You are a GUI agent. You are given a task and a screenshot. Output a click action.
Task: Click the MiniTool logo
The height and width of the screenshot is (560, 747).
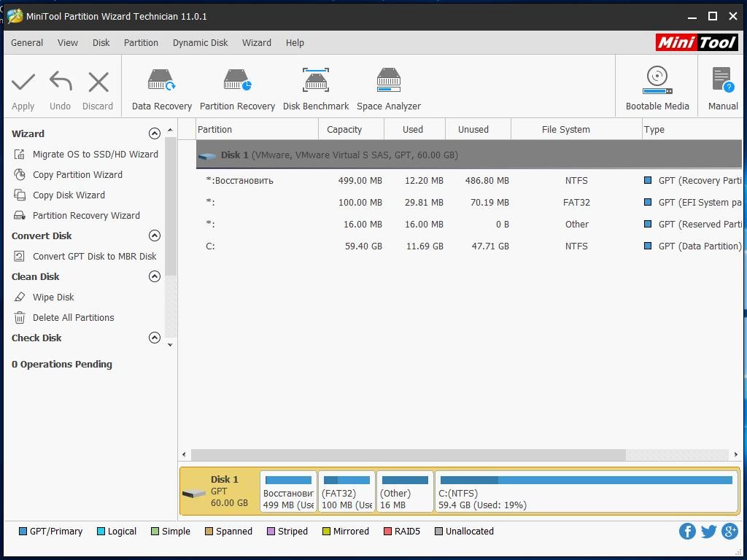click(697, 42)
